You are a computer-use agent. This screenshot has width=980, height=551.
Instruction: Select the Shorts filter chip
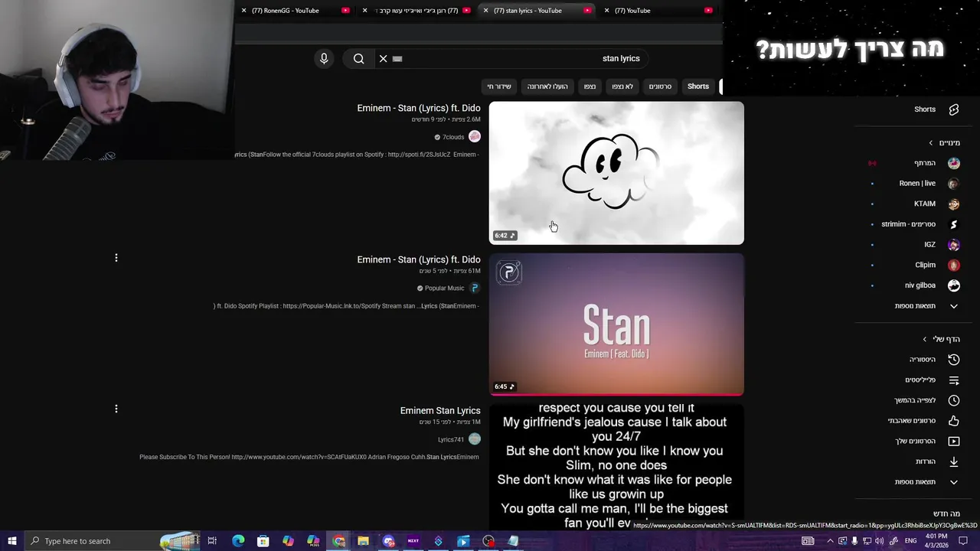(698, 86)
